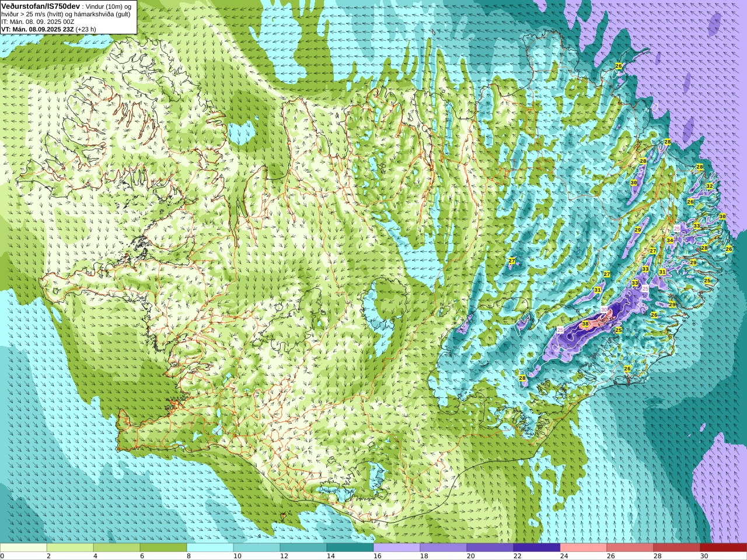Click the "Veðurstofan/IS750dev" title text
The width and height of the screenshot is (747, 560).
tap(41, 6)
